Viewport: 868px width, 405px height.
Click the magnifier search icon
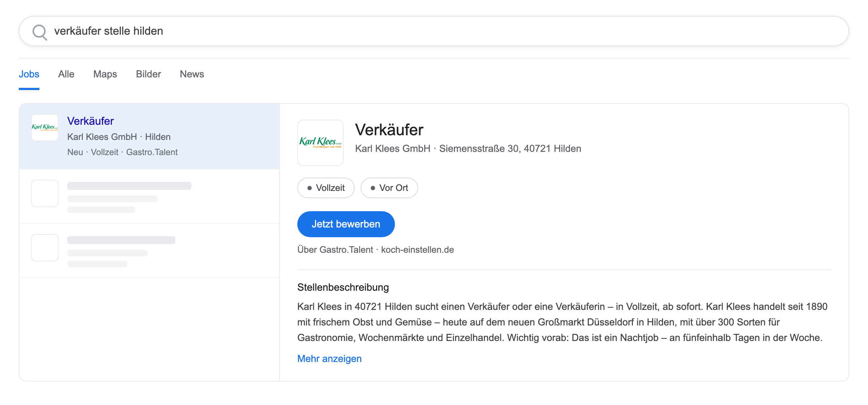[x=40, y=32]
